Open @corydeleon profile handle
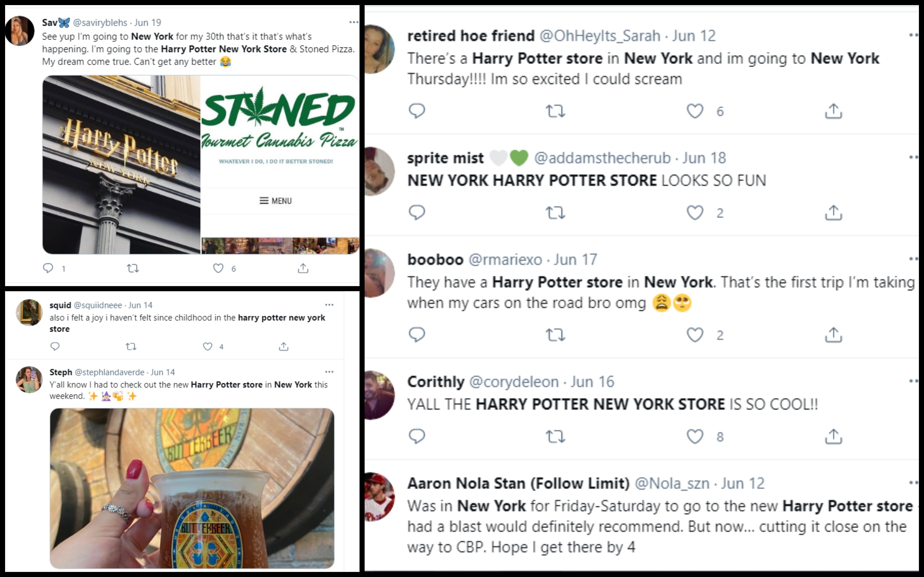This screenshot has width=924, height=577. (x=514, y=382)
